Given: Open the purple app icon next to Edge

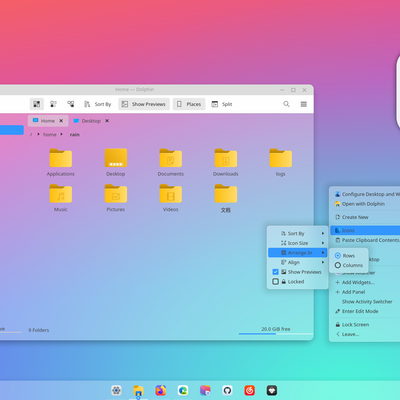Looking at the screenshot, I should pyautogui.click(x=205, y=390).
